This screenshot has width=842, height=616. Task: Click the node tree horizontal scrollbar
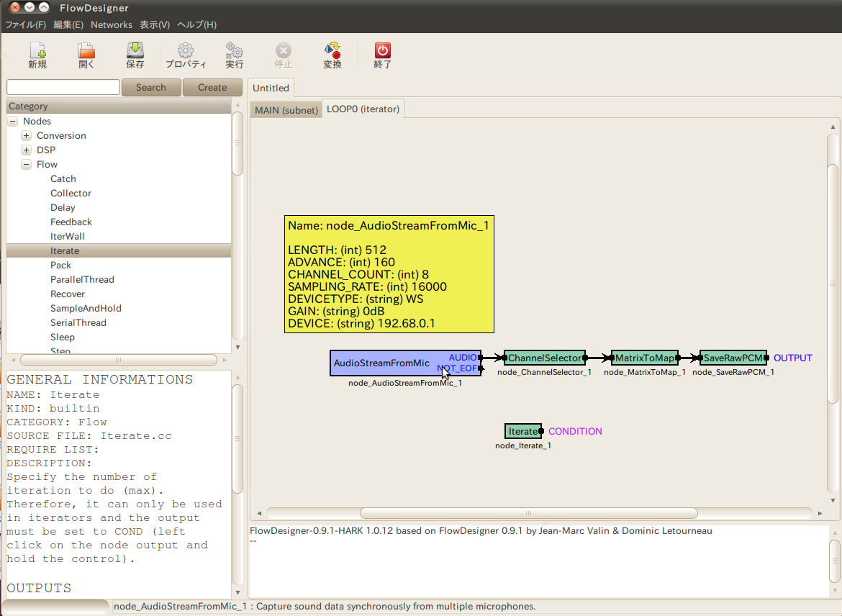tap(119, 360)
